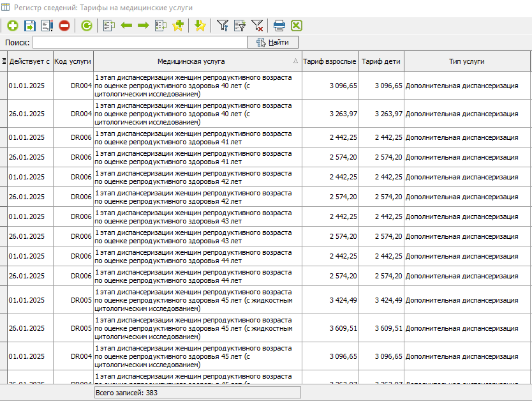This screenshot has width=532, height=401.
Task: Click the green right arrow icon
Action: [x=143, y=26]
